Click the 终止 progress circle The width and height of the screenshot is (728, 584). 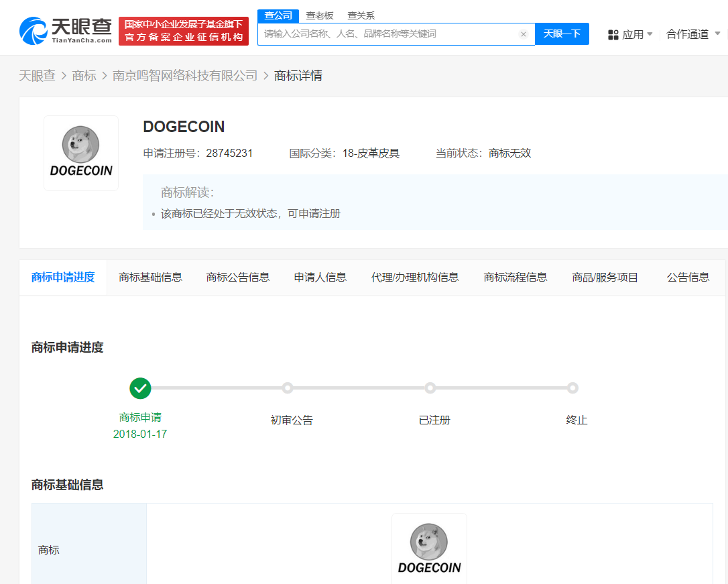click(x=573, y=388)
